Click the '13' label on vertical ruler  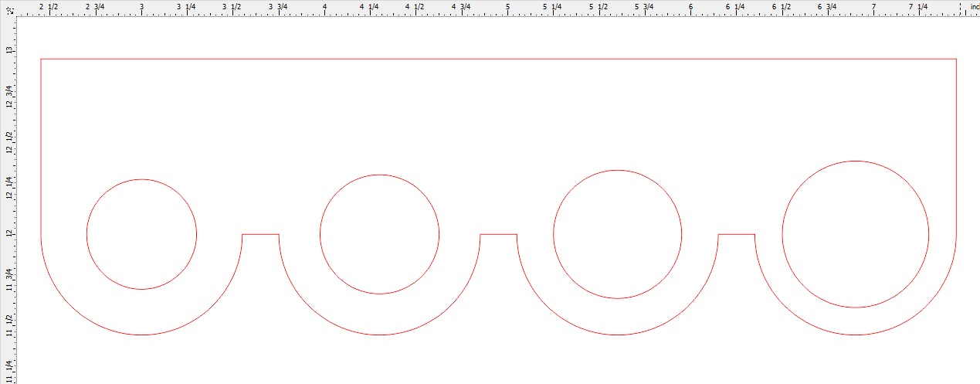click(8, 50)
